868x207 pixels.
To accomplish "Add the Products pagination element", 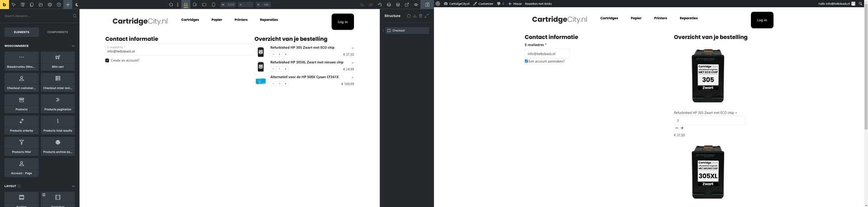I will pos(58,103).
